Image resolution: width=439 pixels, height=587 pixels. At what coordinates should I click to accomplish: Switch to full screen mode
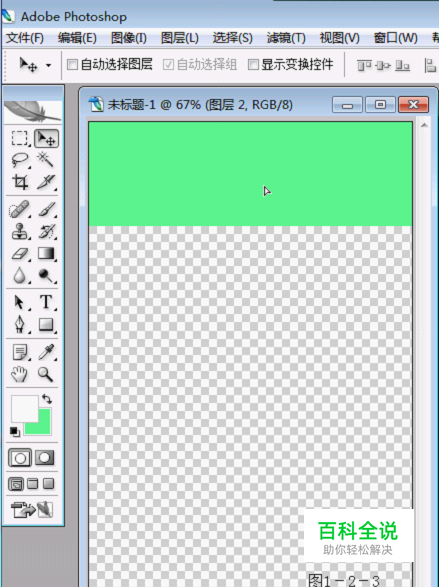click(x=49, y=484)
